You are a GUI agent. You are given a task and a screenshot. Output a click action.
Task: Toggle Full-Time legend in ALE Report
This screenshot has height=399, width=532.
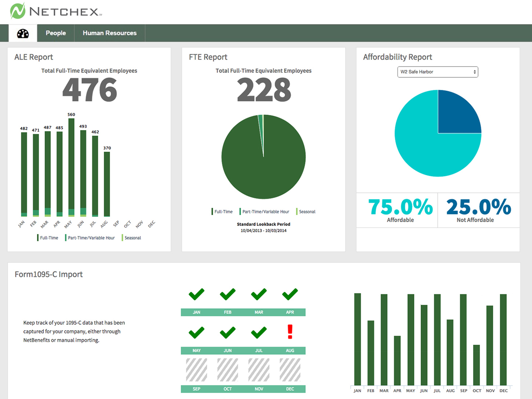(x=48, y=238)
